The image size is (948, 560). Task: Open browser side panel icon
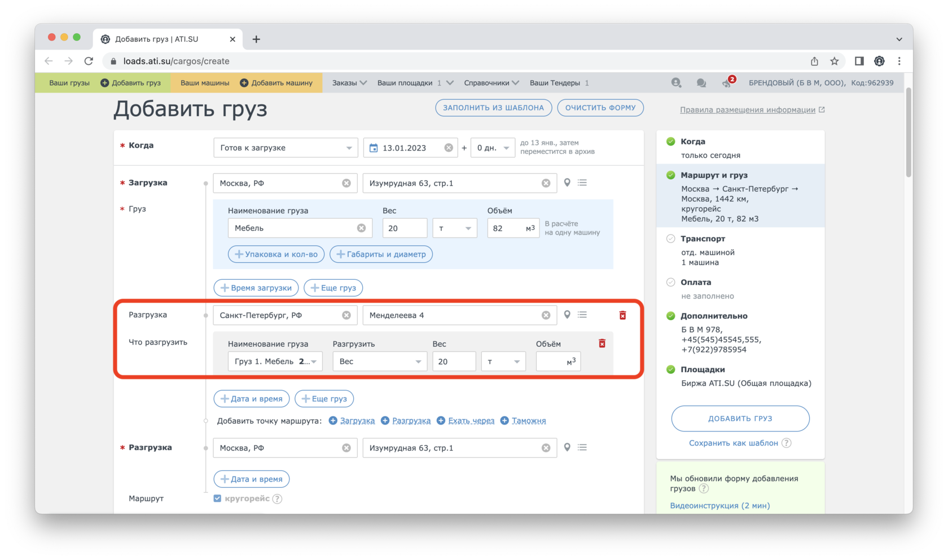pyautogui.click(x=859, y=61)
